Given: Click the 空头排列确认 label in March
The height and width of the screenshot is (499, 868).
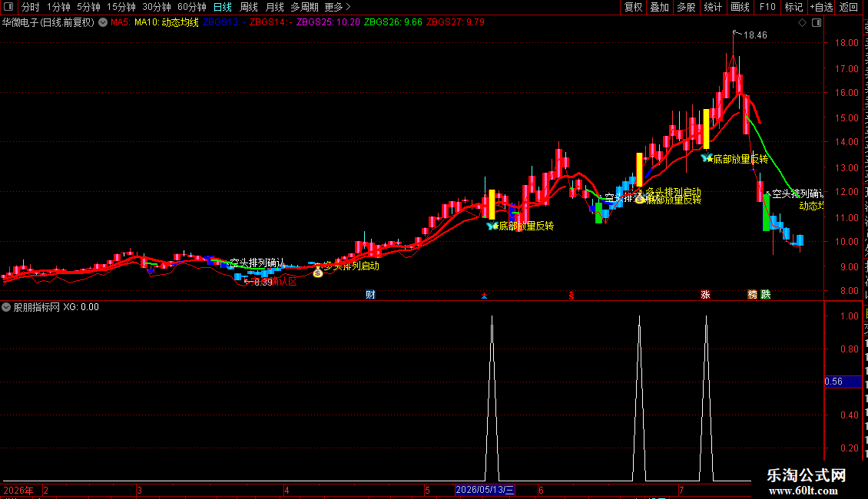Looking at the screenshot, I should [x=257, y=263].
